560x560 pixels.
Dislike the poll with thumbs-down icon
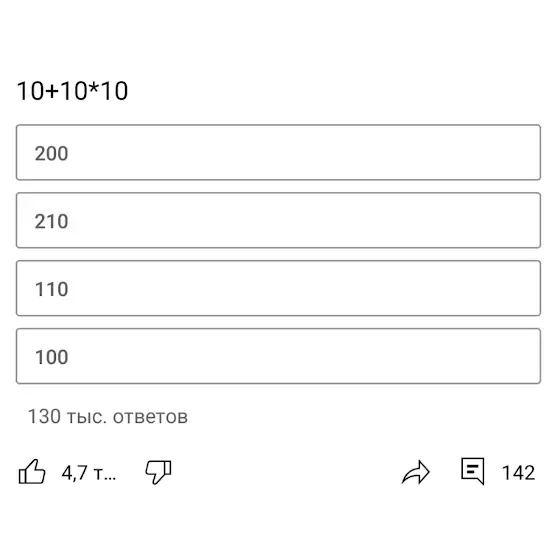pos(158,472)
